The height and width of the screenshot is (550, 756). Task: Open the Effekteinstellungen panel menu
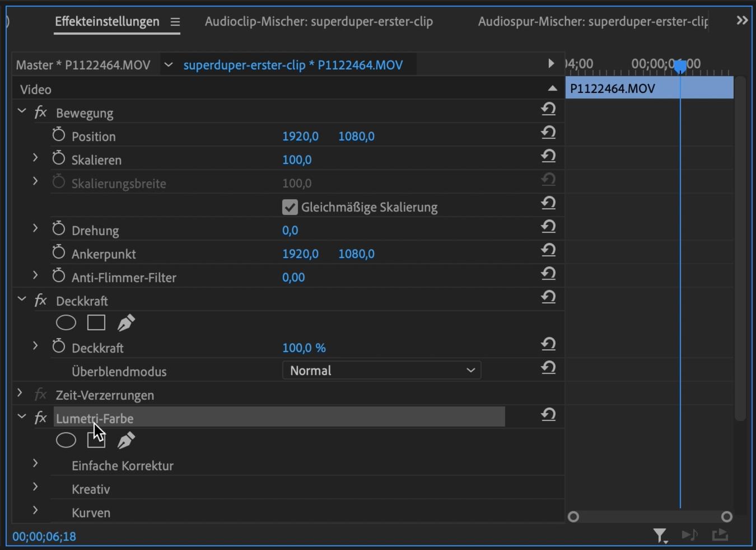[x=175, y=22]
